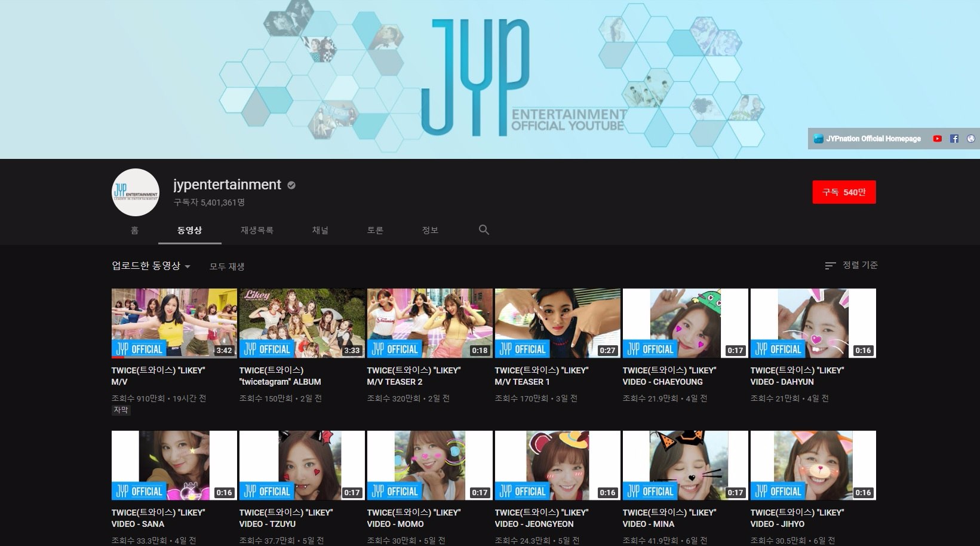The image size is (980, 546).
Task: Switch to the 정보 tab
Action: [430, 230]
